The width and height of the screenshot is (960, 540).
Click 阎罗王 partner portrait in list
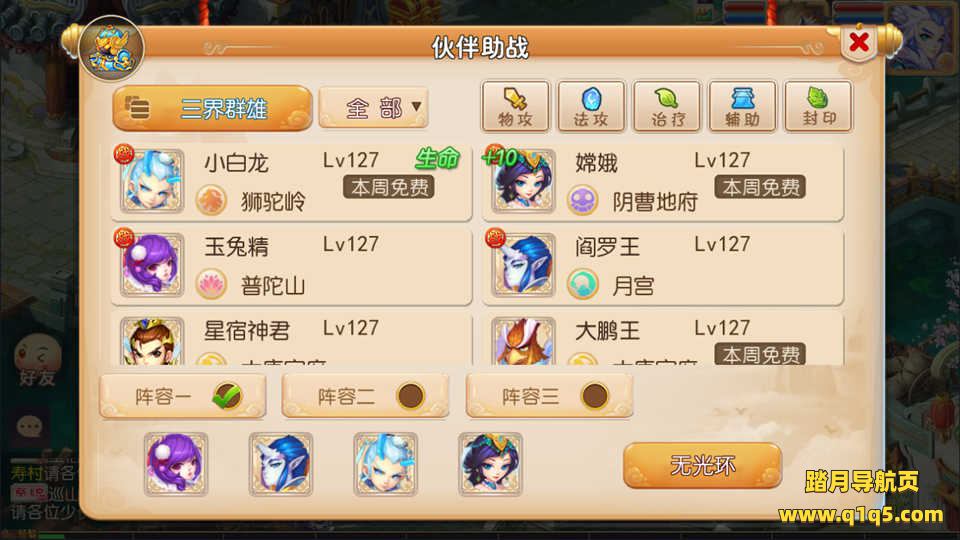[523, 264]
